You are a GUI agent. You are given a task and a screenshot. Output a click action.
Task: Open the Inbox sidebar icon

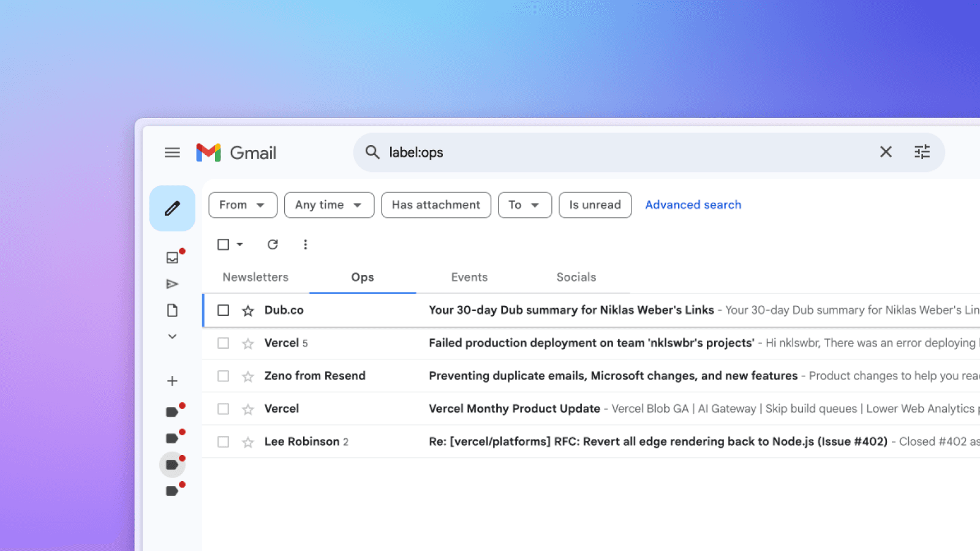(x=172, y=258)
